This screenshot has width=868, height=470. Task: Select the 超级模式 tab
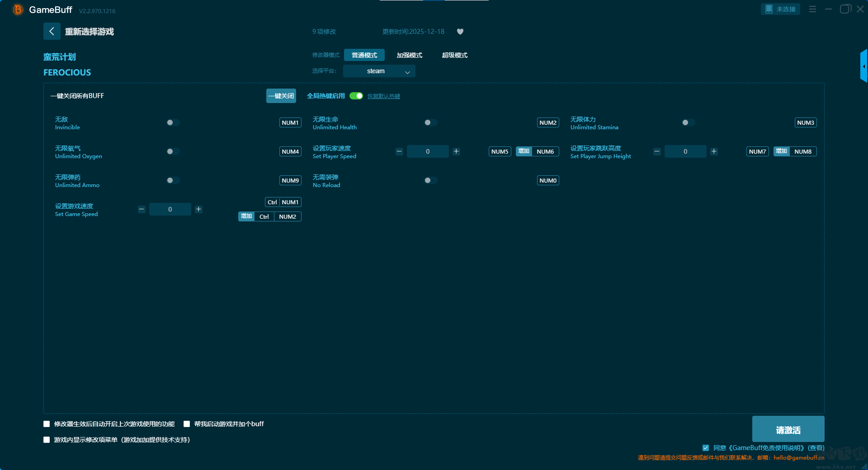454,55
